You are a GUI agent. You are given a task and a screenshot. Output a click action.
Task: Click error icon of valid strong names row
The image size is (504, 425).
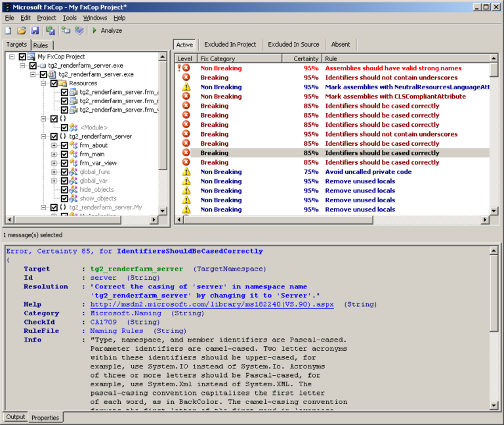[x=186, y=68]
